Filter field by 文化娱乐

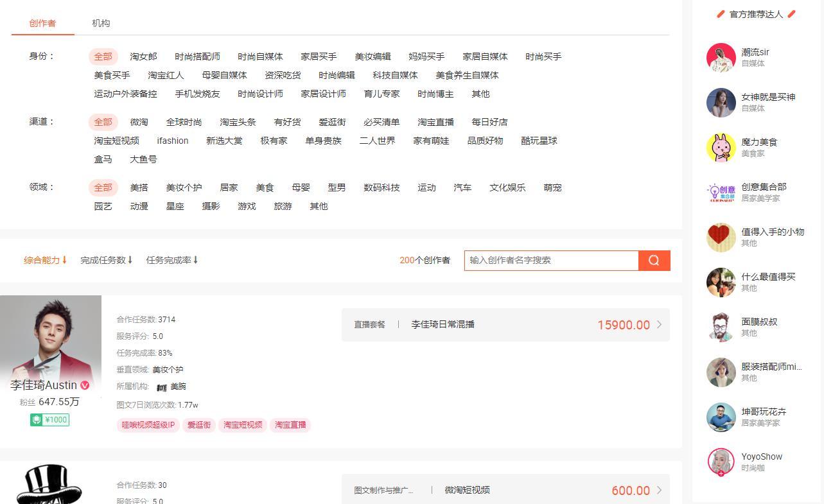pyautogui.click(x=507, y=187)
